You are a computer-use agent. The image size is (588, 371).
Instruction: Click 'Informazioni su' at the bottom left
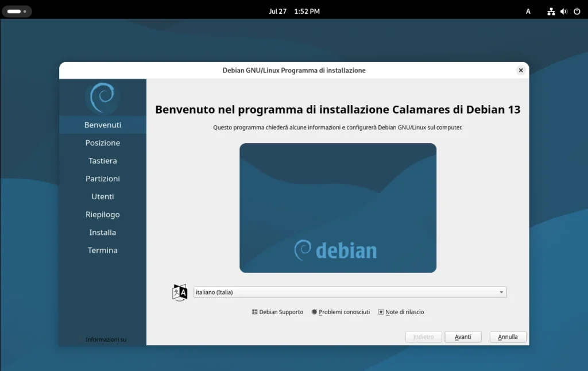point(105,339)
